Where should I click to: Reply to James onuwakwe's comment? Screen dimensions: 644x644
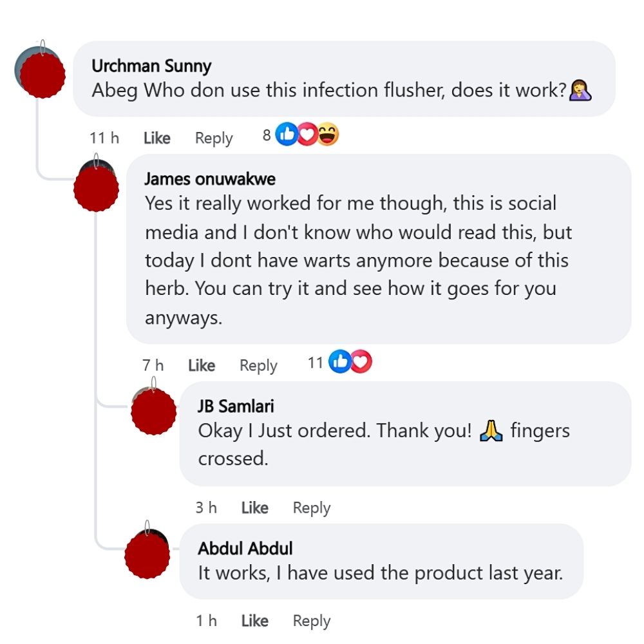pos(258,365)
